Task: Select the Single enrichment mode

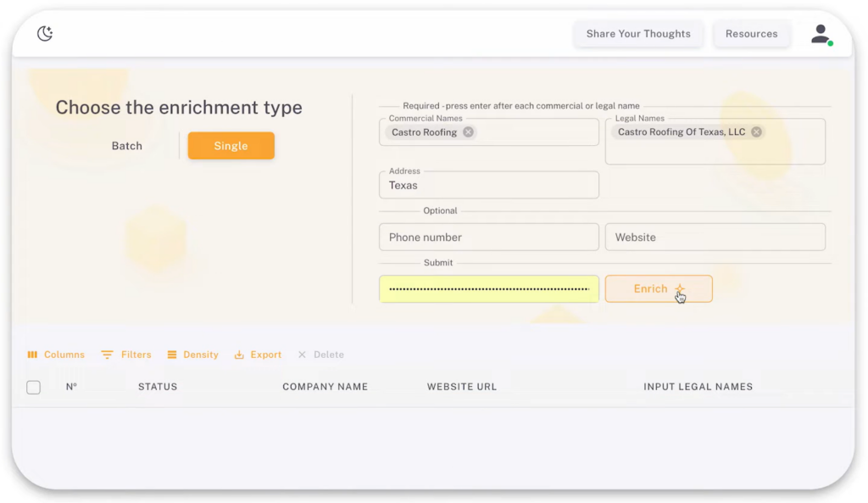Action: coord(231,145)
